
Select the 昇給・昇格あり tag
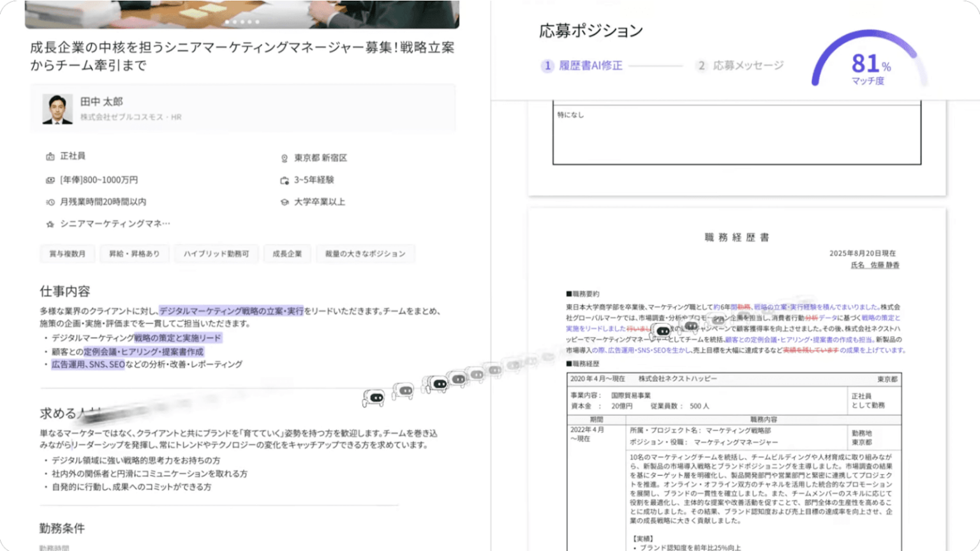134,253
